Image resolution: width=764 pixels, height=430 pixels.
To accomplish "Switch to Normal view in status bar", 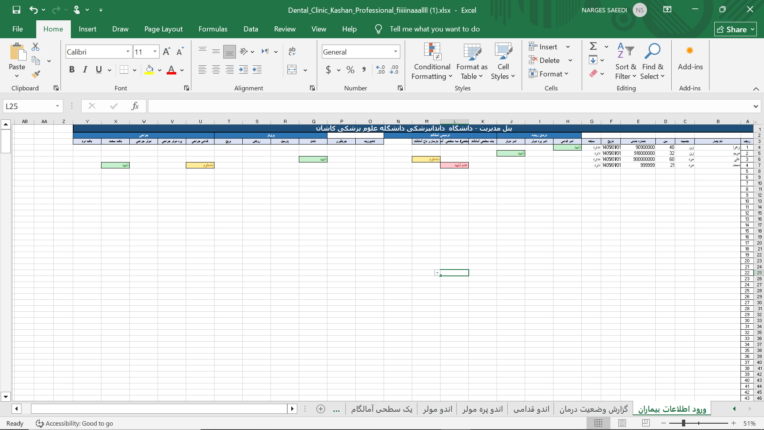I will [598, 423].
